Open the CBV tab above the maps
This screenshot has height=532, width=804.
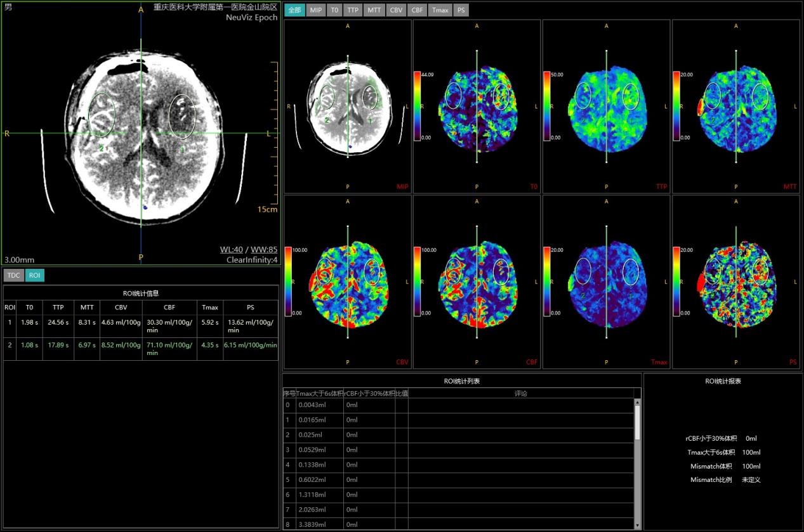[396, 10]
